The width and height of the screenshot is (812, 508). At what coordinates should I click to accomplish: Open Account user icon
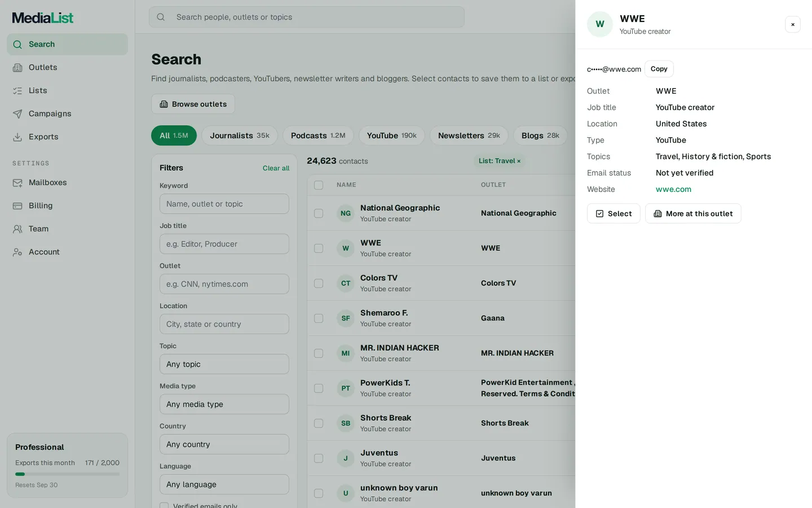pos(17,252)
